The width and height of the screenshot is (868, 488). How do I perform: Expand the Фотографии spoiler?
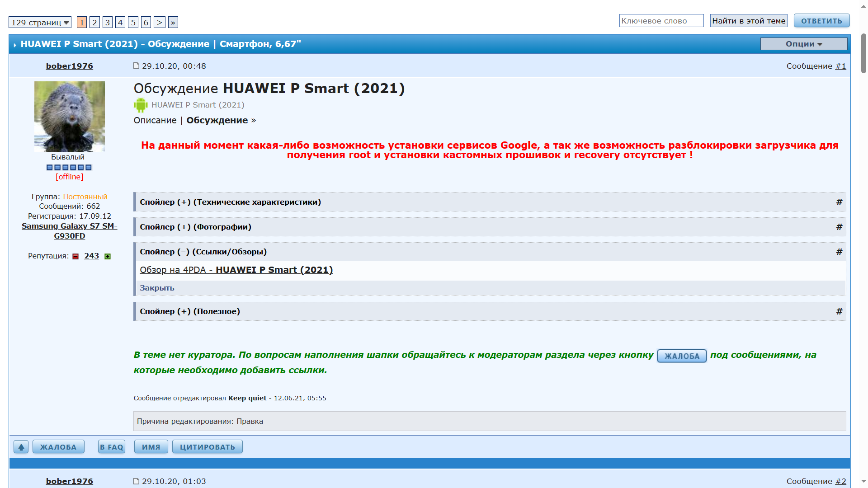(196, 227)
